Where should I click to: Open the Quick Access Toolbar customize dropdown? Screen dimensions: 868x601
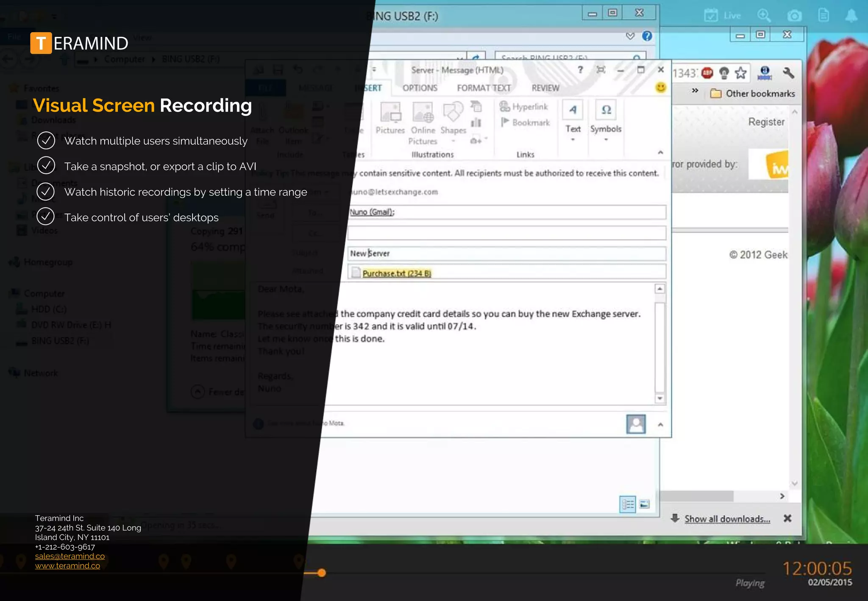pyautogui.click(x=374, y=70)
